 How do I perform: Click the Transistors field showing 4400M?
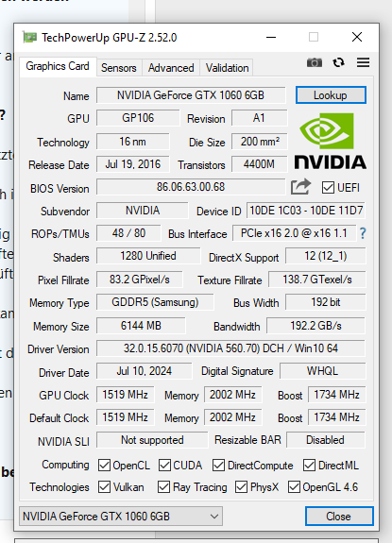pos(260,164)
